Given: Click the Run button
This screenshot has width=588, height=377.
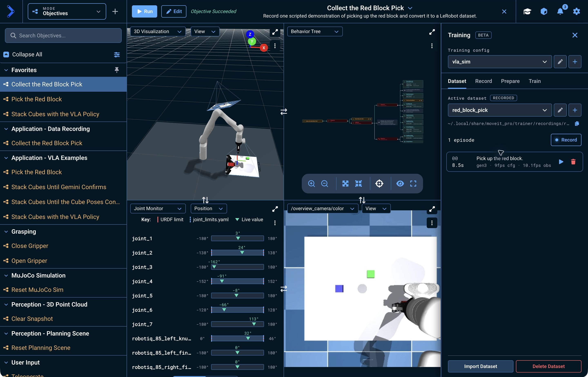Looking at the screenshot, I should click(x=144, y=11).
